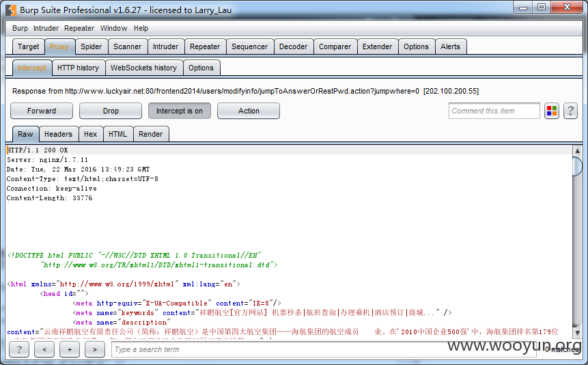The image size is (588, 365).
Task: Open the Burp menu
Action: tap(20, 28)
